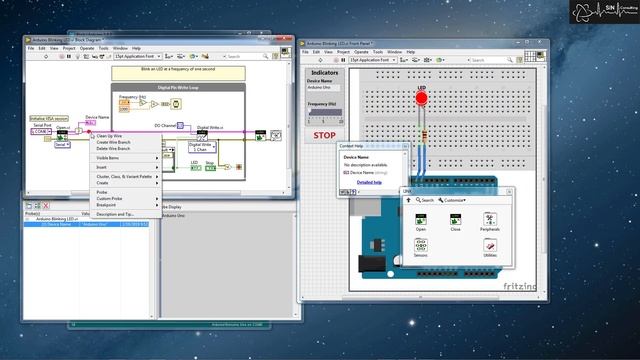Open Align Objects dropdown in Block Diagram toolbar
The image size is (640, 360).
coord(169,56)
